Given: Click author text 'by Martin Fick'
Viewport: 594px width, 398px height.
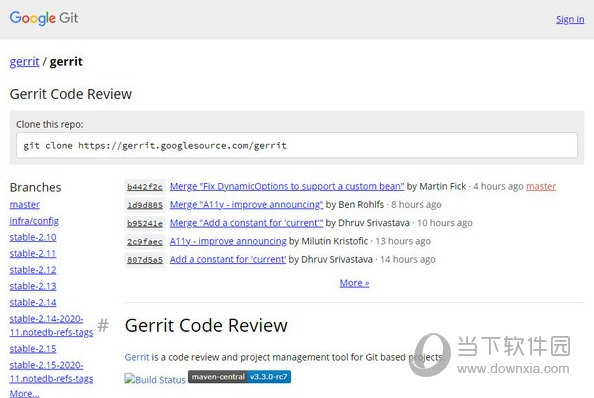Looking at the screenshot, I should (436, 186).
